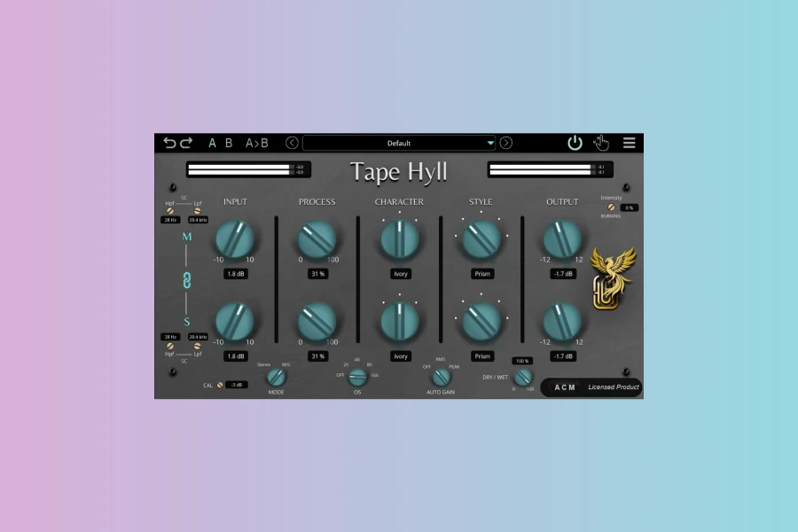Image resolution: width=798 pixels, height=532 pixels.
Task: Select the A state slot
Action: coord(213,143)
